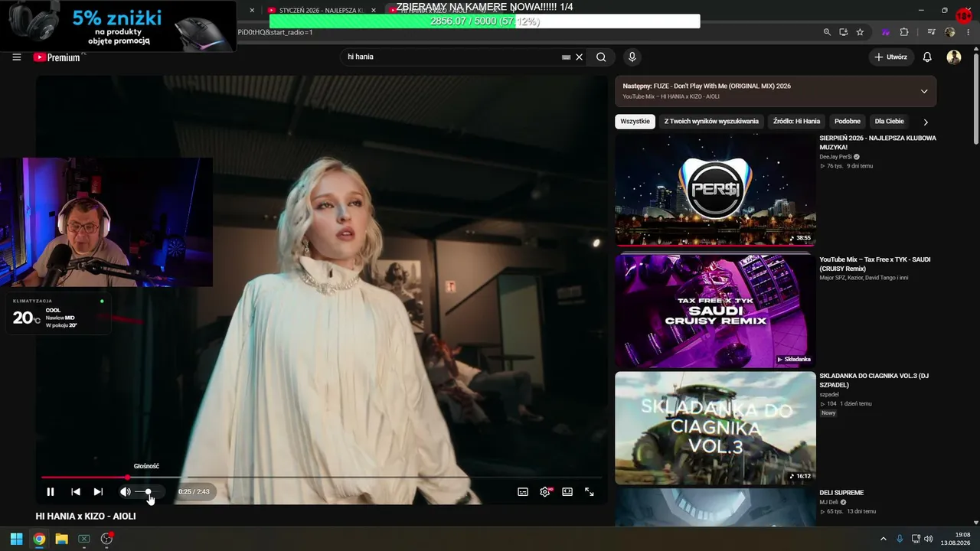This screenshot has width=980, height=551.
Task: Open the system volume tray icon
Action: (928, 539)
